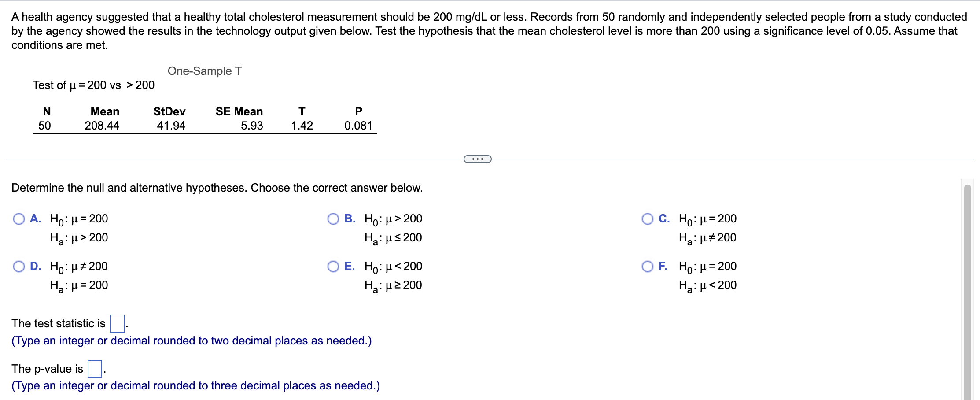Click the P column value 0.081
Screen dimensions: 980x400
358,126
